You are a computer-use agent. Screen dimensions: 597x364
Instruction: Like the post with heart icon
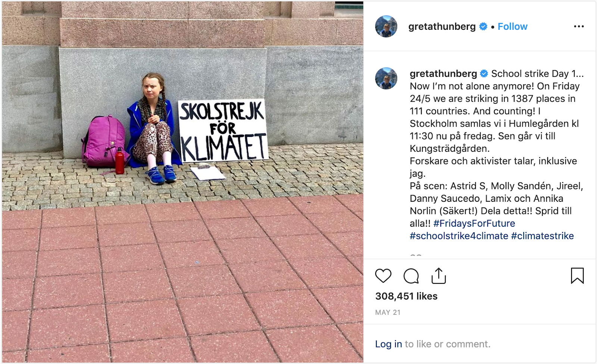click(383, 276)
